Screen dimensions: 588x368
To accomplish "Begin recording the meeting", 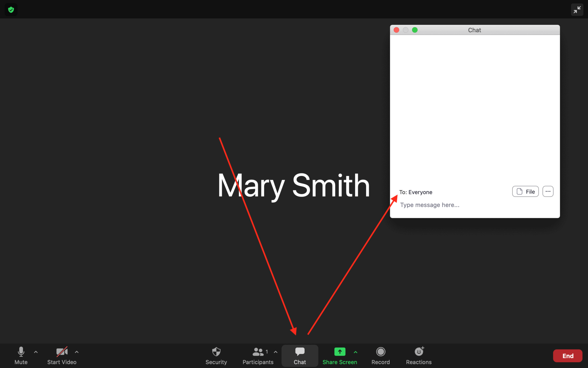I will click(380, 356).
